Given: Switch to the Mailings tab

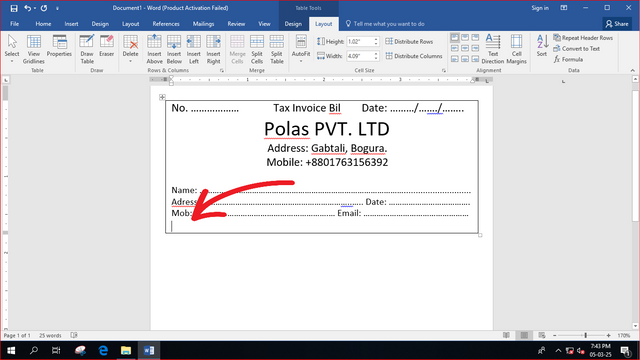Looking at the screenshot, I should point(203,24).
